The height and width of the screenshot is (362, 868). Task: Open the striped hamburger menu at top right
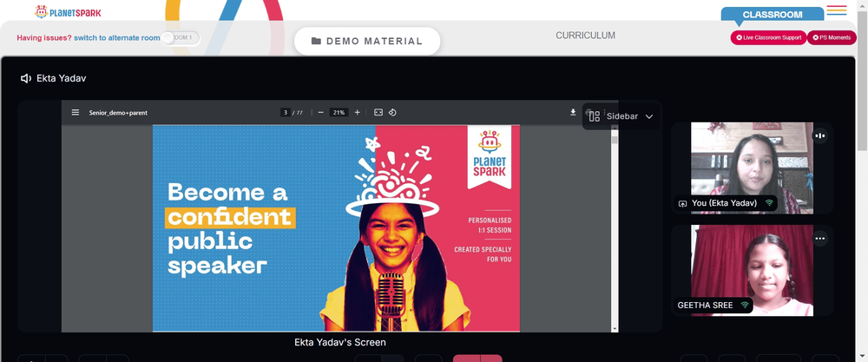[837, 10]
